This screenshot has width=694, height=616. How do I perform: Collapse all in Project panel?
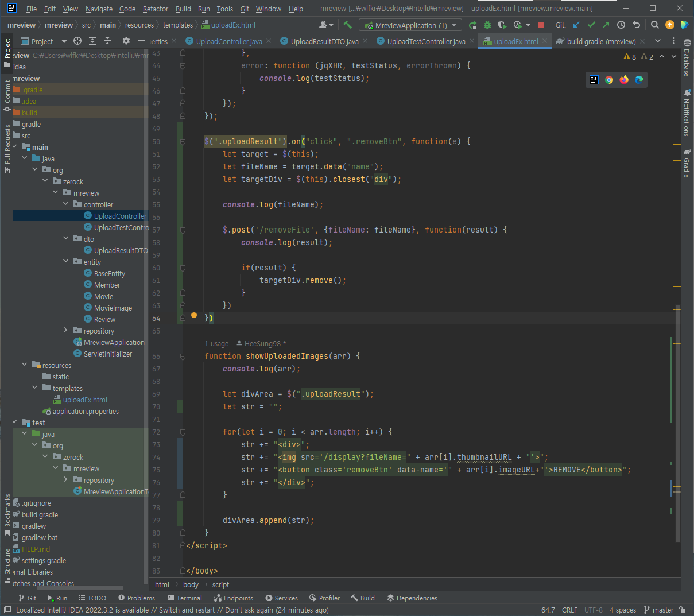pos(107,41)
